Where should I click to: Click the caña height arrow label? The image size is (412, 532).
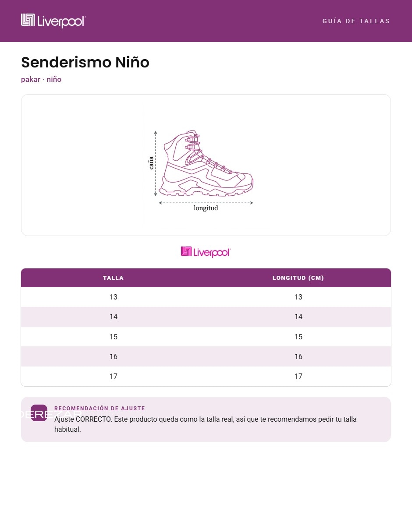(151, 163)
